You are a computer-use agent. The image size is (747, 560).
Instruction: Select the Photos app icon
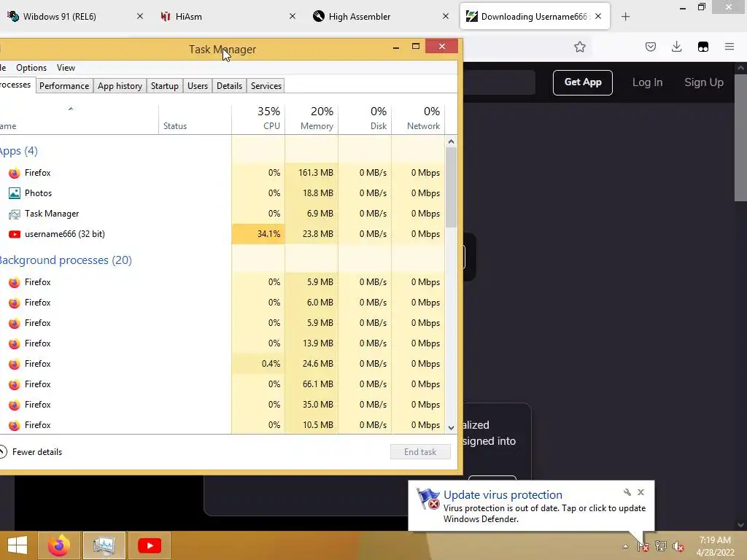pyautogui.click(x=15, y=193)
